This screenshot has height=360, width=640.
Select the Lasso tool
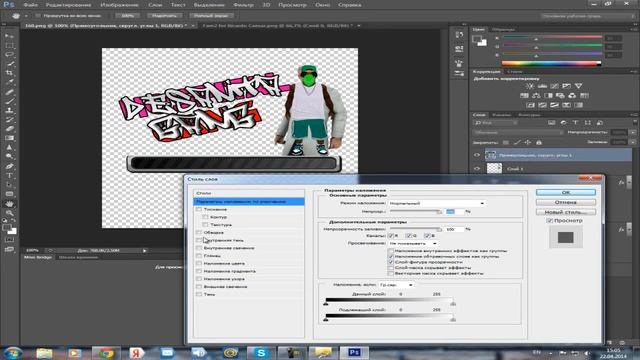9,55
